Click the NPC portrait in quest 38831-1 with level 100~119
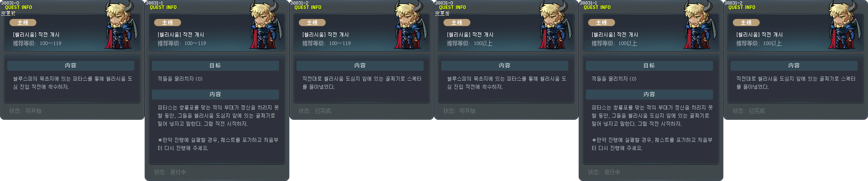This screenshot has width=868, height=181. pyautogui.click(x=264, y=25)
